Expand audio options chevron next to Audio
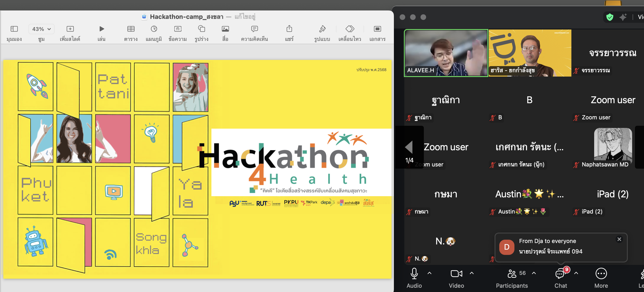Viewport: 644px width, 292px height. 429,273
